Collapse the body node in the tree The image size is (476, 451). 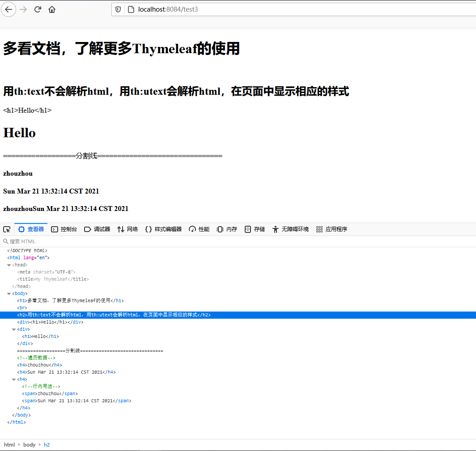9,294
